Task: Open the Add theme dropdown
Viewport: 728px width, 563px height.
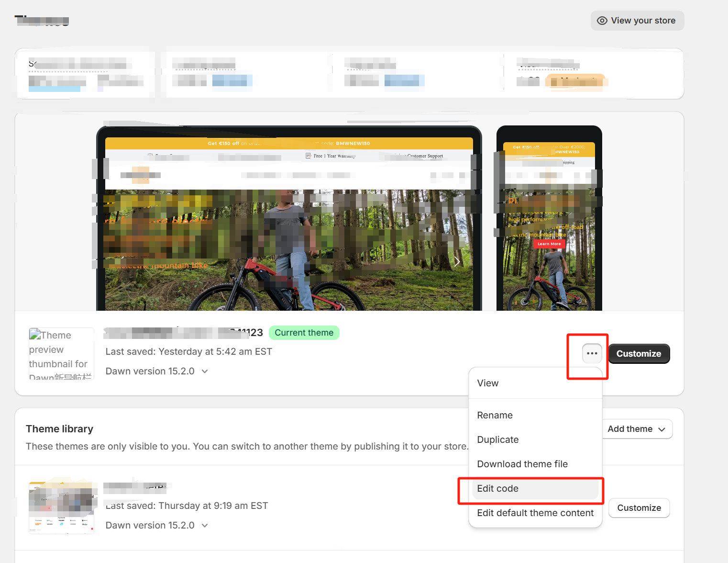Action: (637, 429)
